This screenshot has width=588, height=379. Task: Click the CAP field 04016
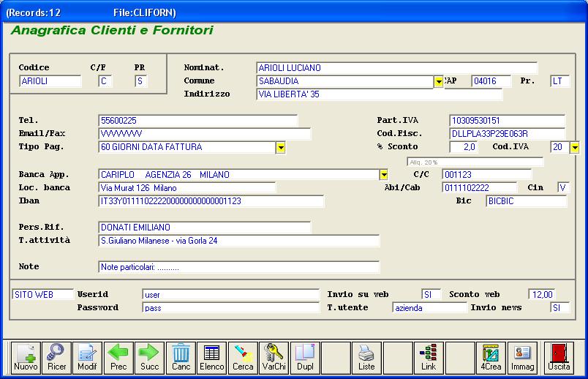point(491,81)
